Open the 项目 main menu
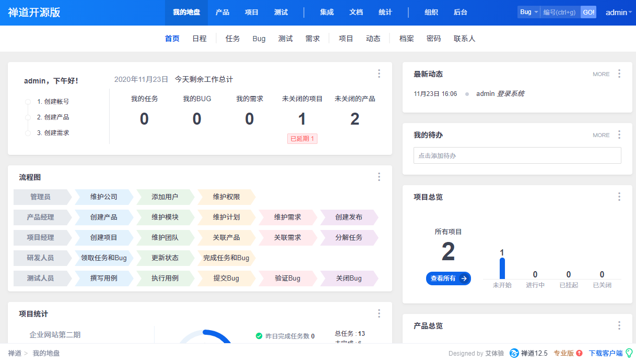Image resolution: width=636 pixels, height=364 pixels. [252, 13]
